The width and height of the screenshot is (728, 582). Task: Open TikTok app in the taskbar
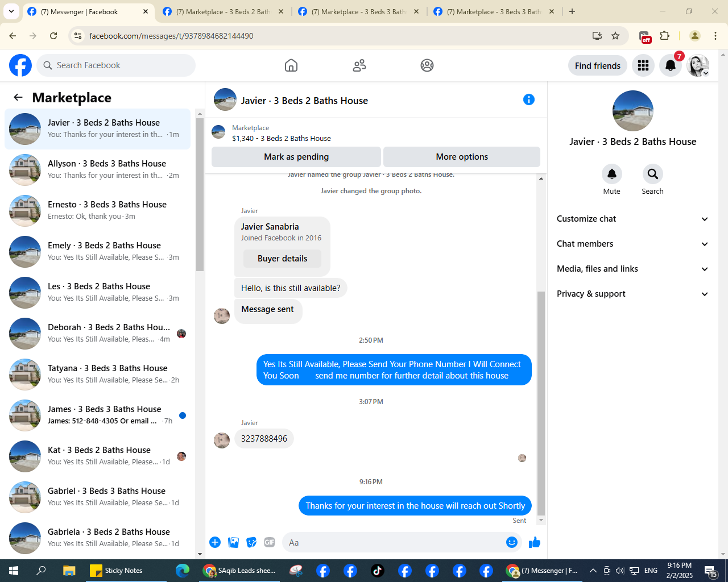pos(378,571)
